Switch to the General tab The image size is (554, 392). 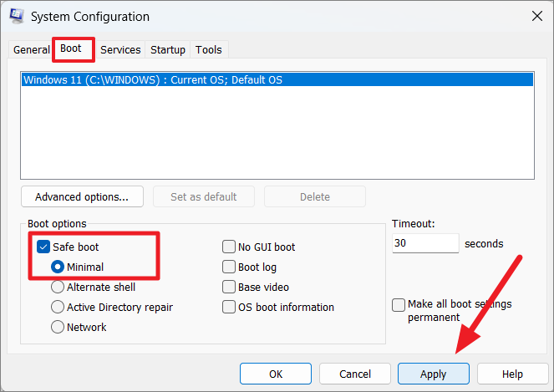point(31,50)
